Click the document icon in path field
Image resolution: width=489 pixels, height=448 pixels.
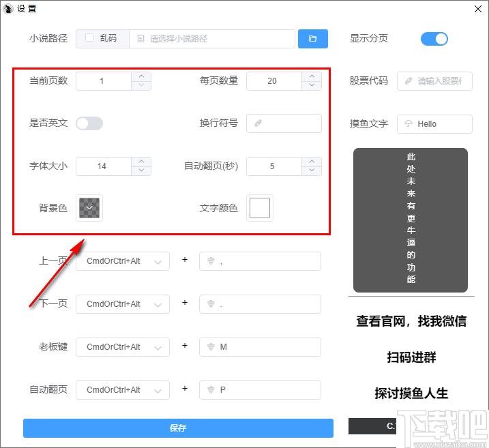click(x=141, y=39)
